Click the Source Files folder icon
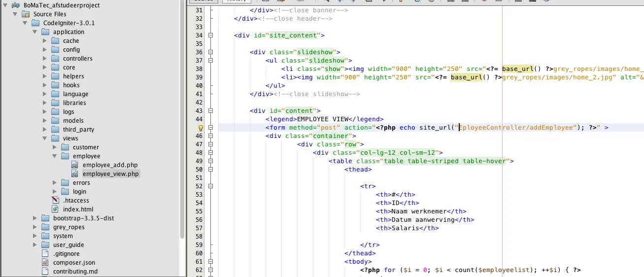The height and width of the screenshot is (277, 644). click(x=26, y=14)
